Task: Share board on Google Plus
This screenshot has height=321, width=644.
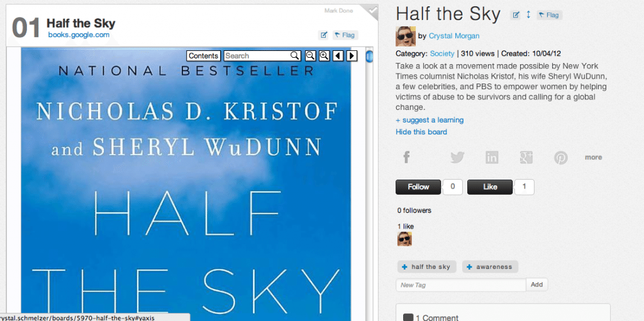Action: (x=526, y=157)
